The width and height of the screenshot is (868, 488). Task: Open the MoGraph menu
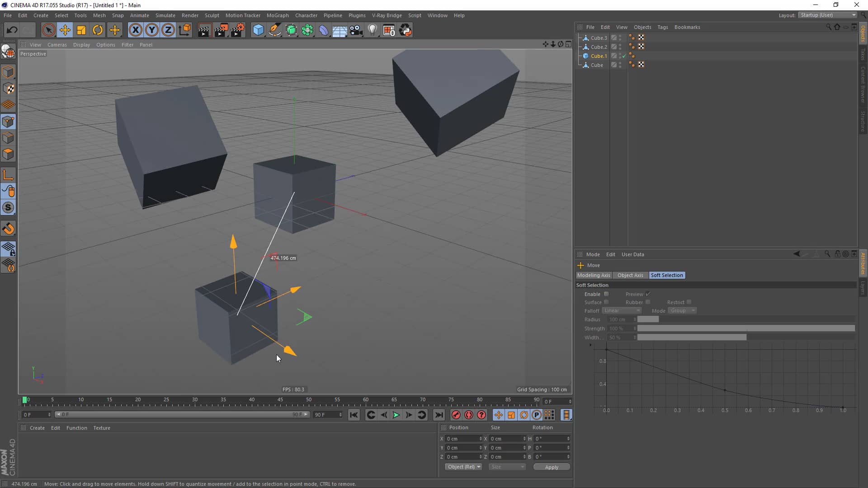[x=277, y=15]
